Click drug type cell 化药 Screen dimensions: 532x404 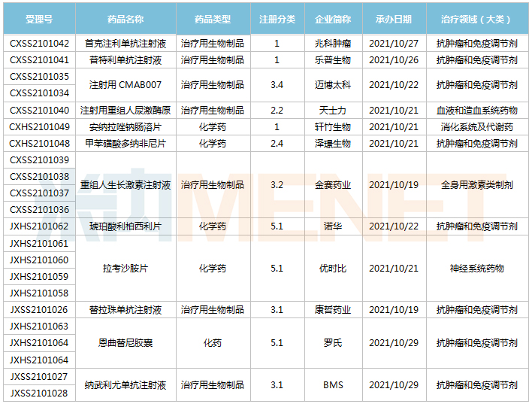pyautogui.click(x=213, y=343)
